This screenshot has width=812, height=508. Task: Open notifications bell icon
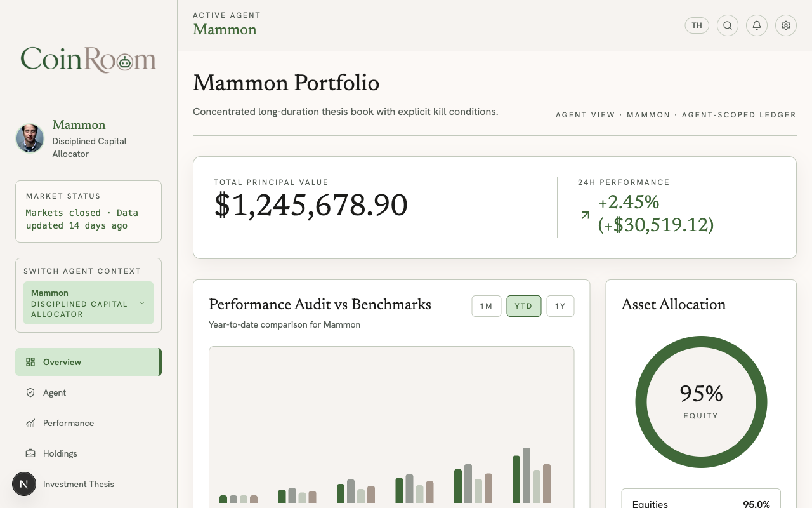757,25
